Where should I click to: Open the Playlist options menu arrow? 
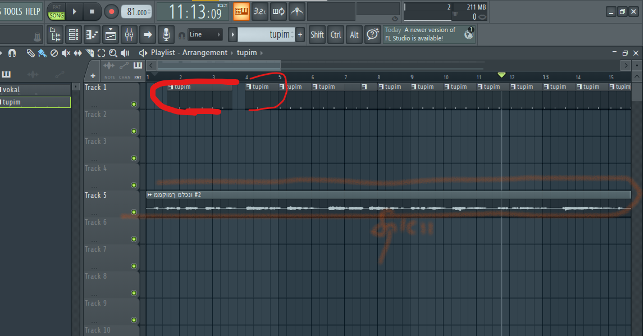144,53
